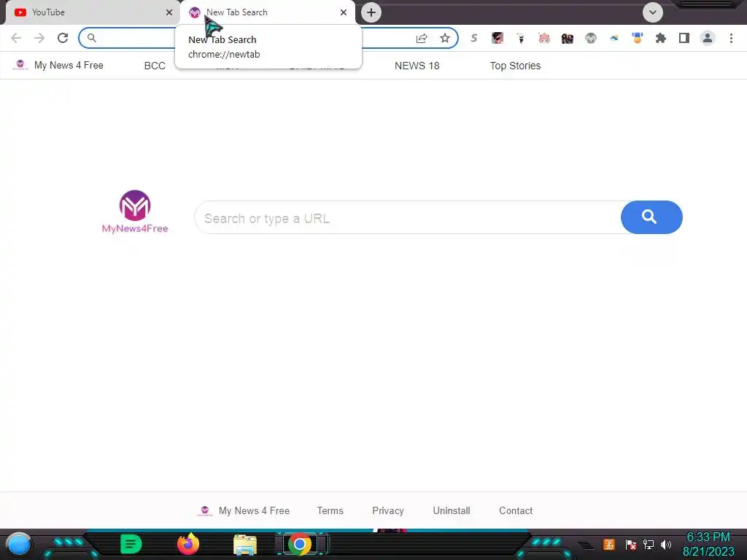Image resolution: width=747 pixels, height=560 pixels.
Task: Open the Chrome three-dot menu
Action: [731, 38]
